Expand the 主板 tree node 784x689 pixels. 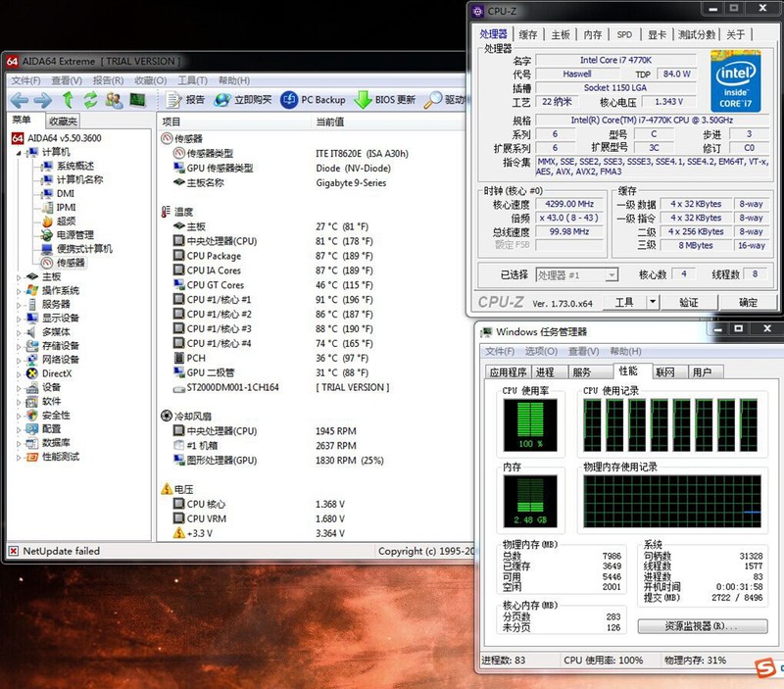coord(19,276)
